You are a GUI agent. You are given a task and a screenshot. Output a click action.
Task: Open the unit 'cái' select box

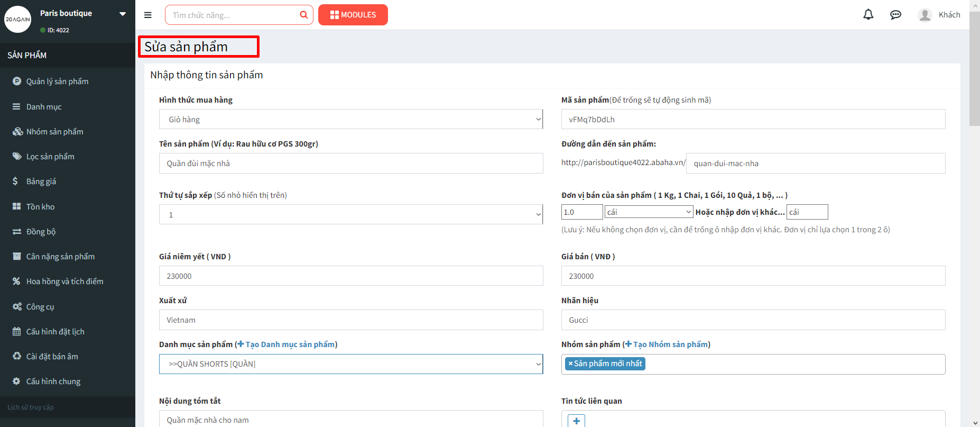pos(649,212)
